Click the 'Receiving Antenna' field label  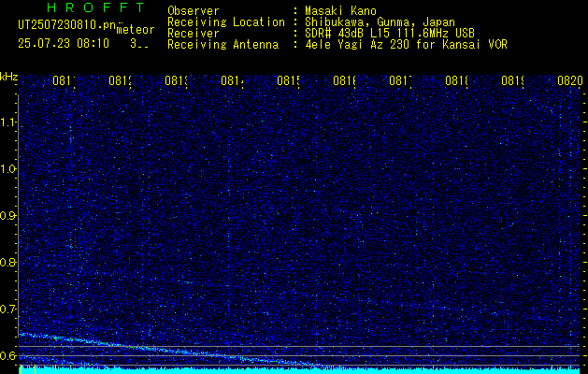(x=222, y=45)
